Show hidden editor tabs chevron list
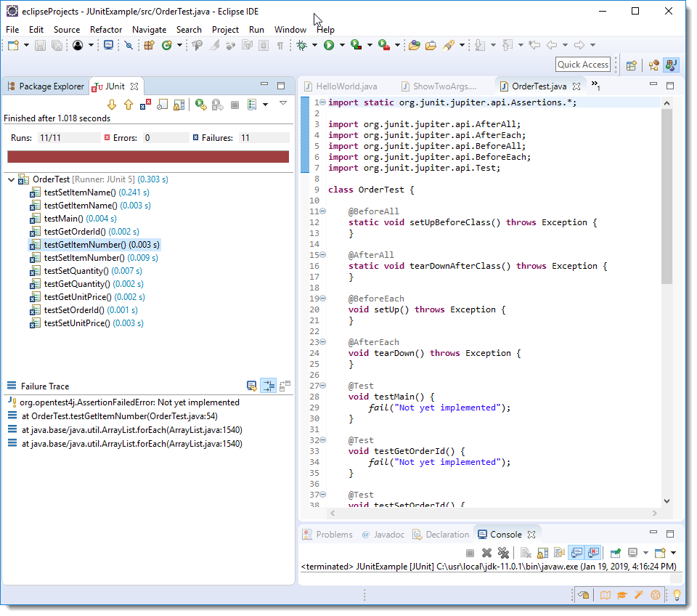The image size is (697, 616). (595, 85)
